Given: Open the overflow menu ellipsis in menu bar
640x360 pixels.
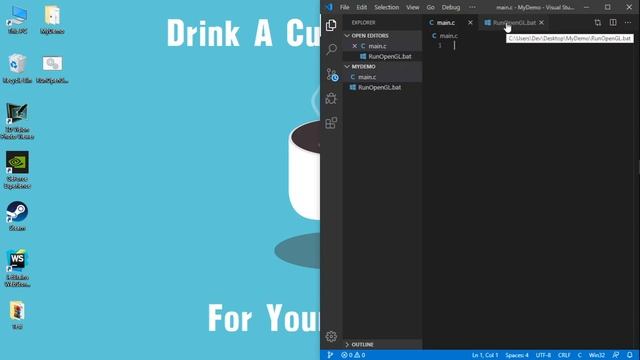Looking at the screenshot, I should click(472, 7).
